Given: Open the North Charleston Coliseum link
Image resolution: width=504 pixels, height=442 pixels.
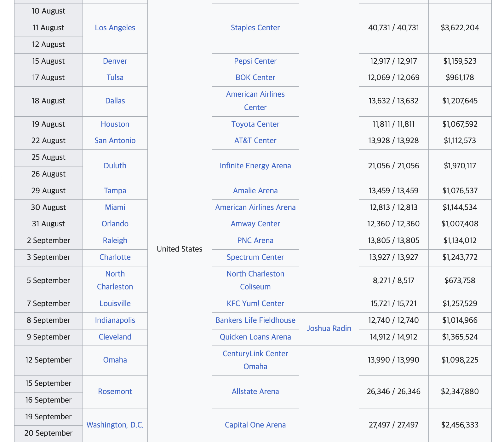Looking at the screenshot, I should (x=255, y=280).
